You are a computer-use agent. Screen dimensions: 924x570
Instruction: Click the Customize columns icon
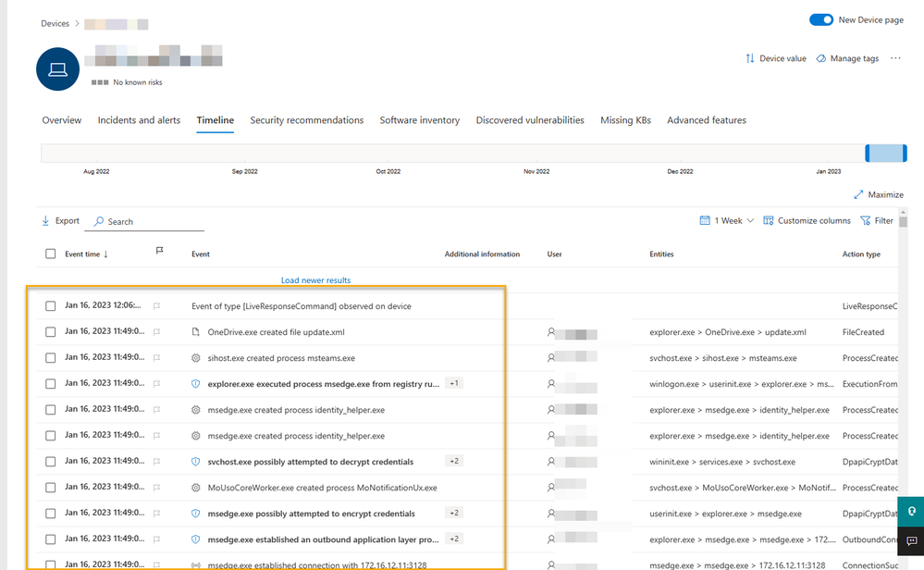(768, 220)
